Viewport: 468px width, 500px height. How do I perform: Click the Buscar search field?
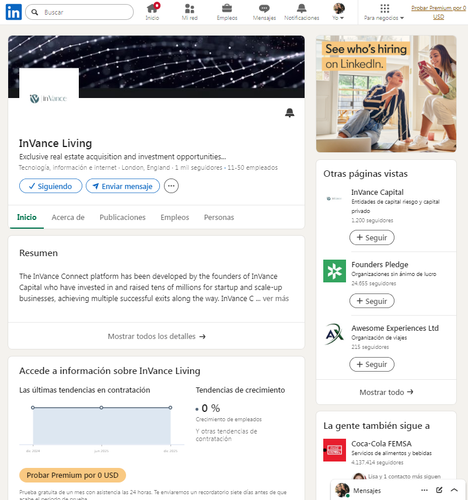coord(79,12)
